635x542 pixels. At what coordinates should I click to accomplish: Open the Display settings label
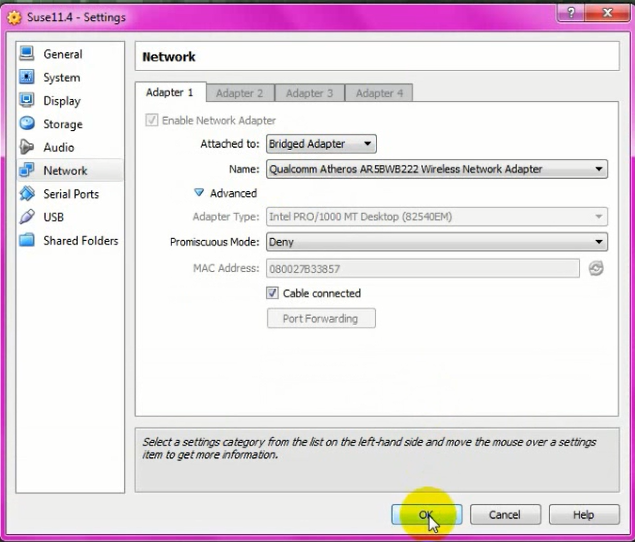click(62, 101)
